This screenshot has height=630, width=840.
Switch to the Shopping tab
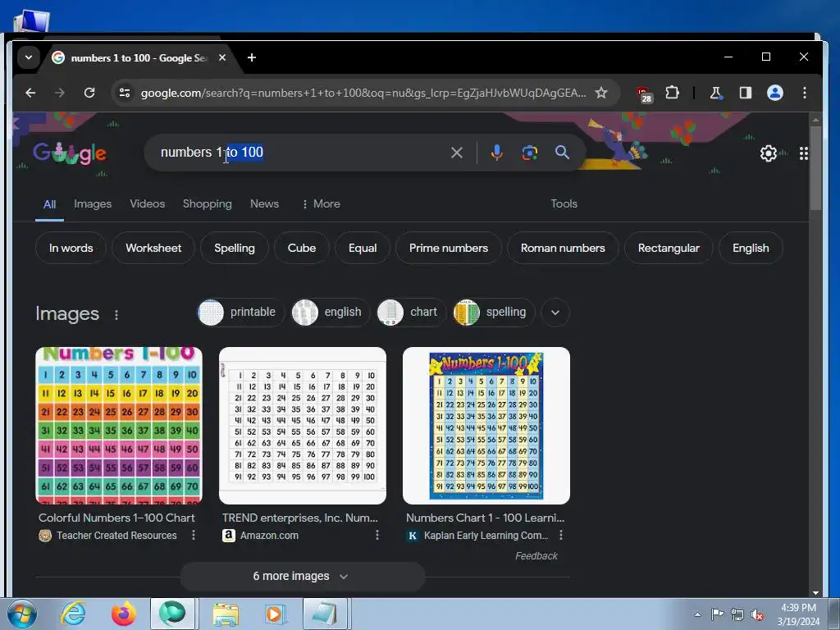click(208, 204)
